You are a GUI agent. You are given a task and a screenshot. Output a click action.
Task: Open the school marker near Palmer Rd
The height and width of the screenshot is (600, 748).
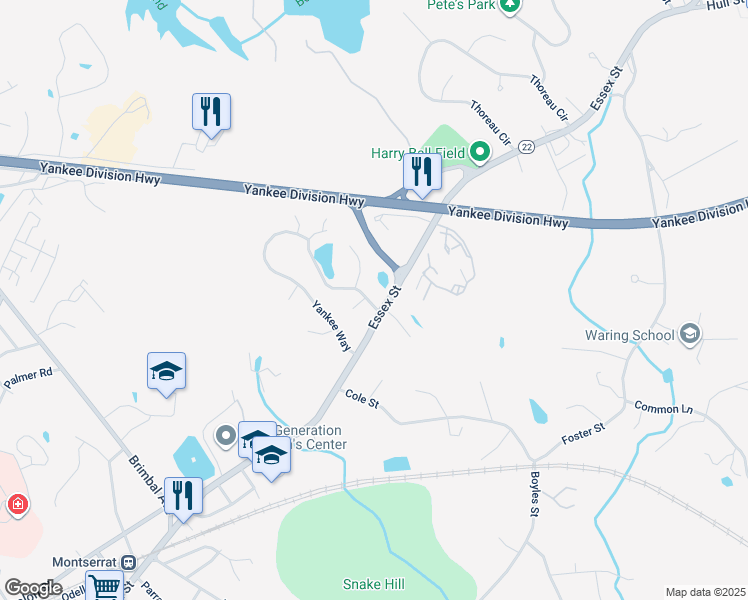(166, 372)
